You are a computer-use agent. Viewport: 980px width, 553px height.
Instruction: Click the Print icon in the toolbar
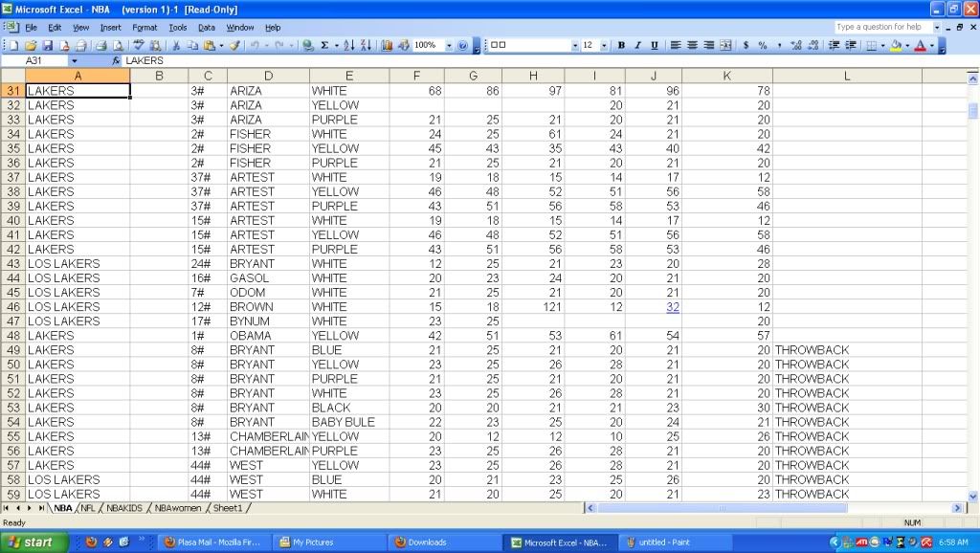[100, 46]
